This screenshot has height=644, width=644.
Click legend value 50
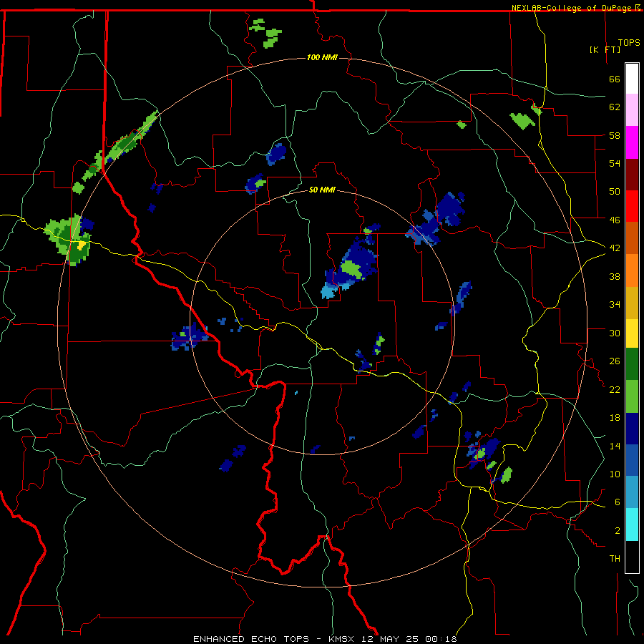tap(615, 191)
